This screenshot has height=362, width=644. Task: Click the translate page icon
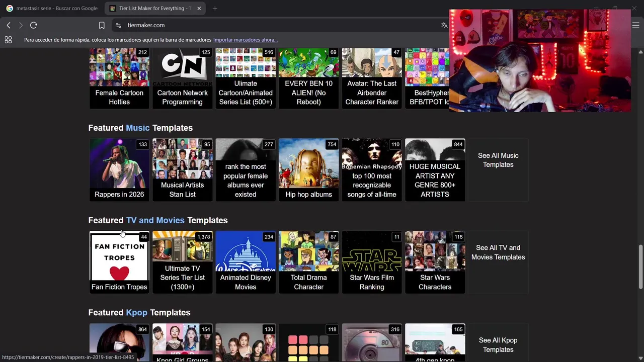point(444,25)
